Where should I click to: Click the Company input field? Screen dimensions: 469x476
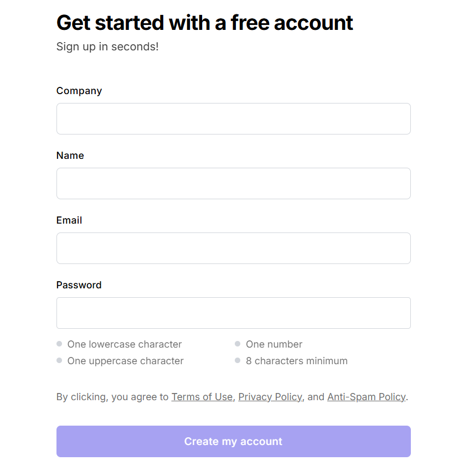(233, 118)
